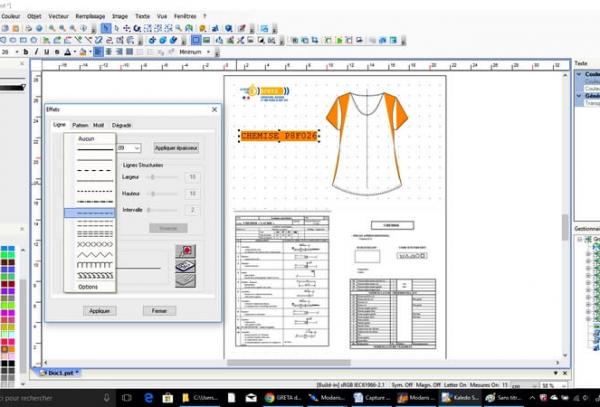600x407 pixels.
Task: Open the text color dropdown arrow
Action: point(75,52)
